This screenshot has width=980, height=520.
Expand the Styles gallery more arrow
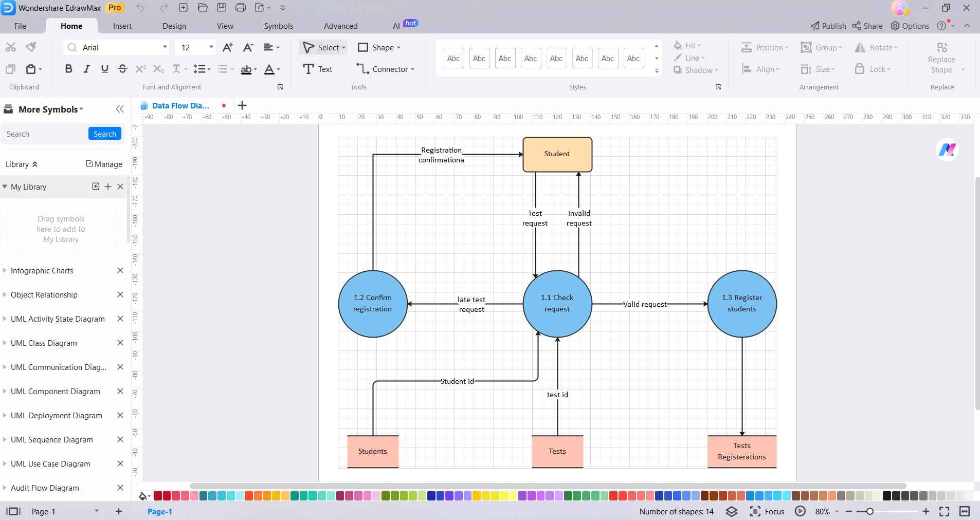tap(657, 71)
